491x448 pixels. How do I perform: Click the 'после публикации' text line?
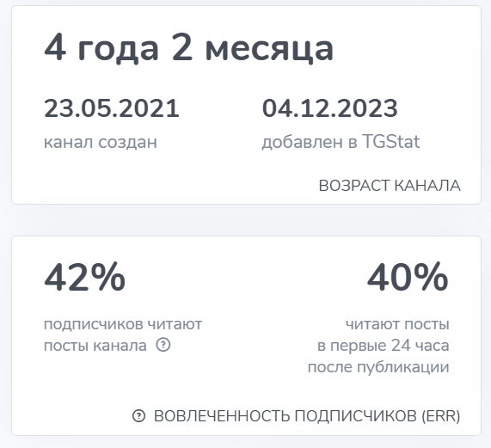378,367
